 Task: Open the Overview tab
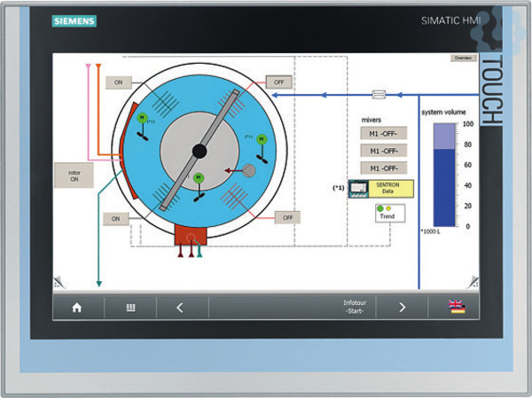tap(463, 58)
